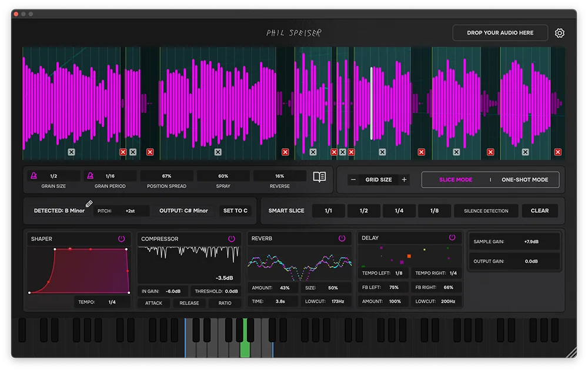Toggle the Grain Size metronome sync icon
Image resolution: width=588 pixels, height=371 pixels.
tap(34, 176)
